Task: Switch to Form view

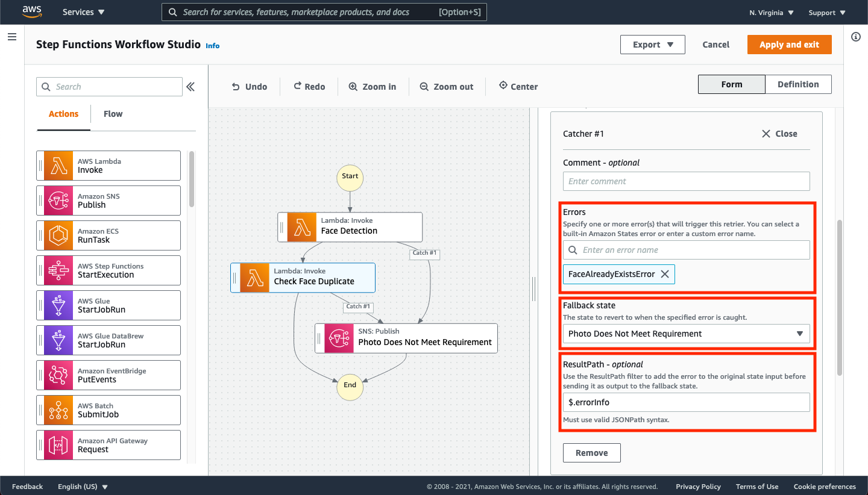Action: pos(732,84)
